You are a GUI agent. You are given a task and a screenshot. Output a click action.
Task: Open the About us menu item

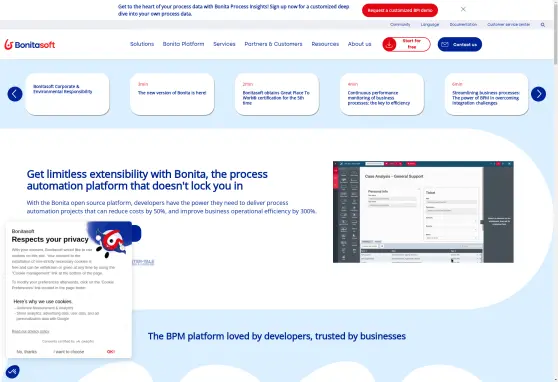(359, 44)
